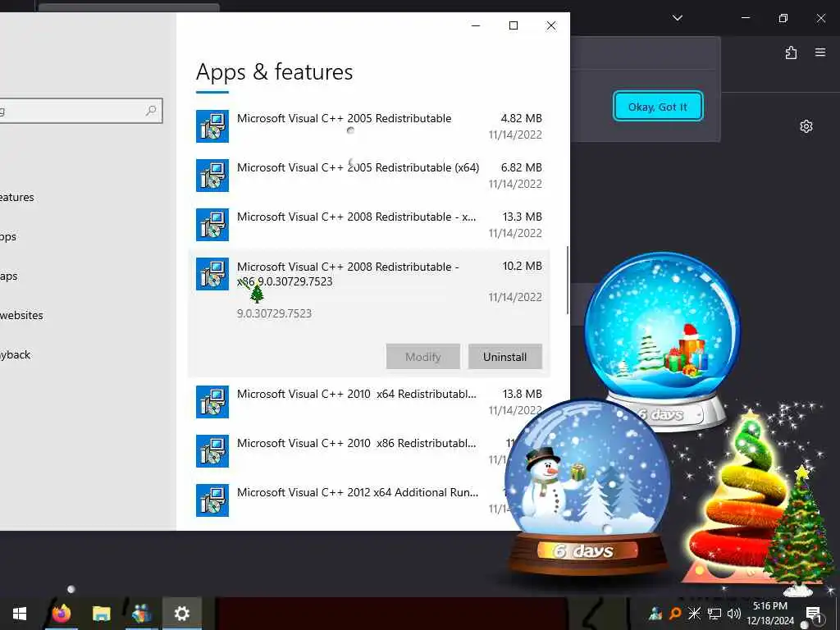
Task: Click "Microsoft Visual C++ 2005 Redistributable" name text
Action: (344, 118)
